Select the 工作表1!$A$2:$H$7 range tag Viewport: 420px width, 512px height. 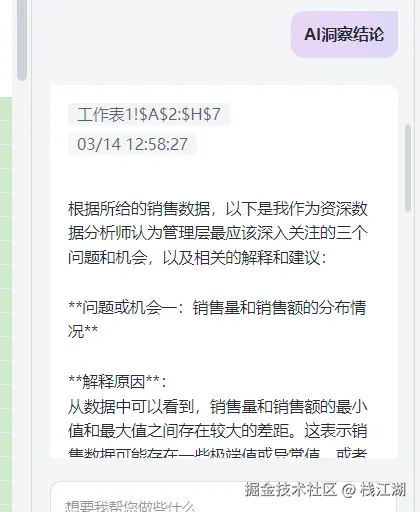tap(149, 114)
